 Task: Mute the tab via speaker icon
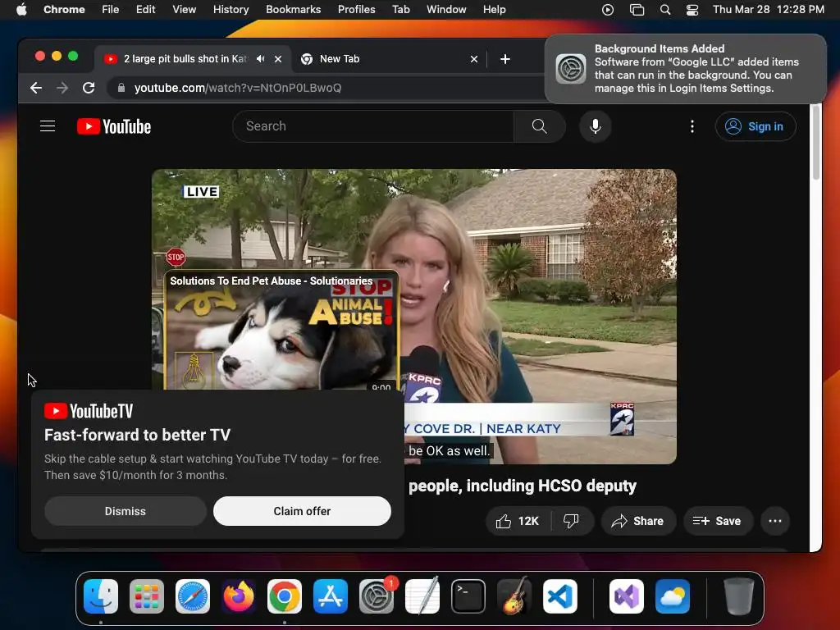(260, 59)
